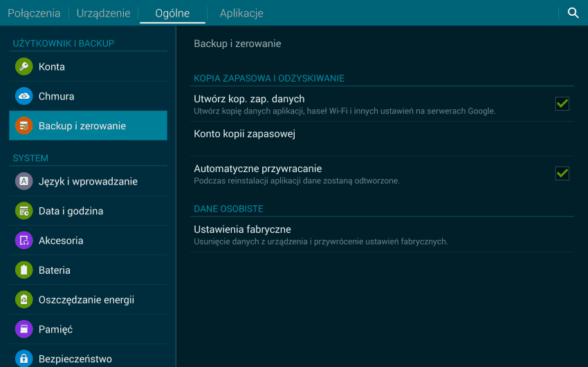
Task: Click the Chmura cloud icon
Action: pyautogui.click(x=24, y=96)
